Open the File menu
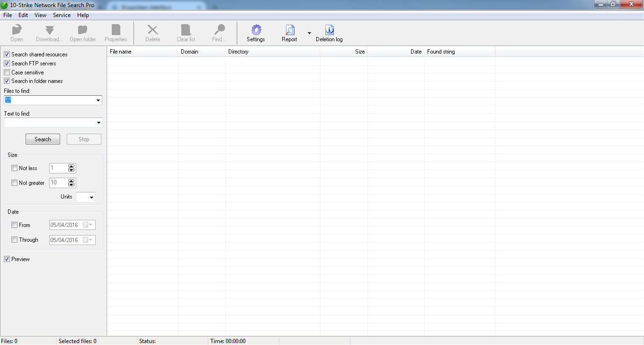This screenshot has width=644, height=345. coord(8,15)
